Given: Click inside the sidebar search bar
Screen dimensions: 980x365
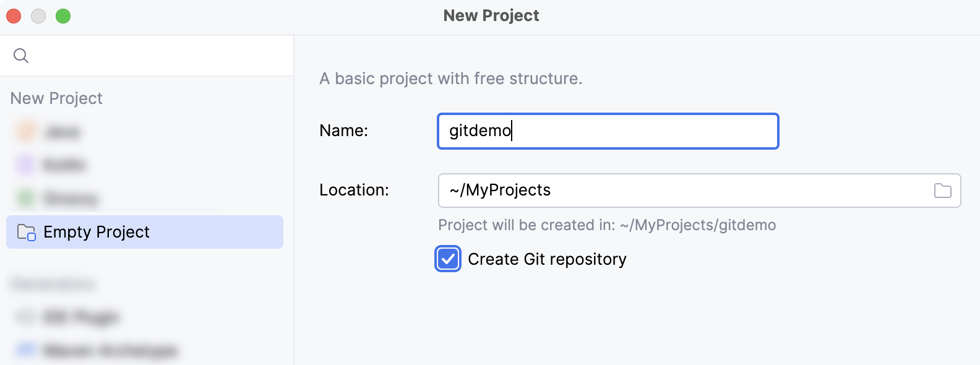Looking at the screenshot, I should coord(124,55).
